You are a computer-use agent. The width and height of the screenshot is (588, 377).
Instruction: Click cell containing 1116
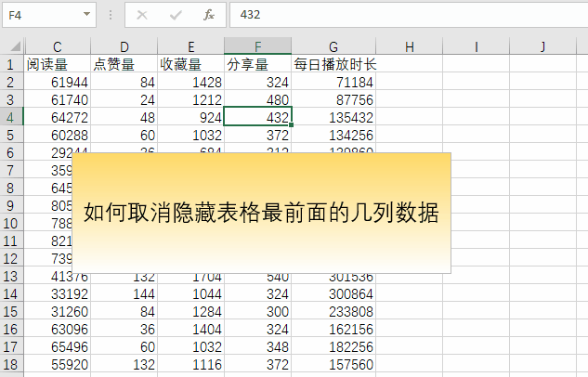pos(190,364)
